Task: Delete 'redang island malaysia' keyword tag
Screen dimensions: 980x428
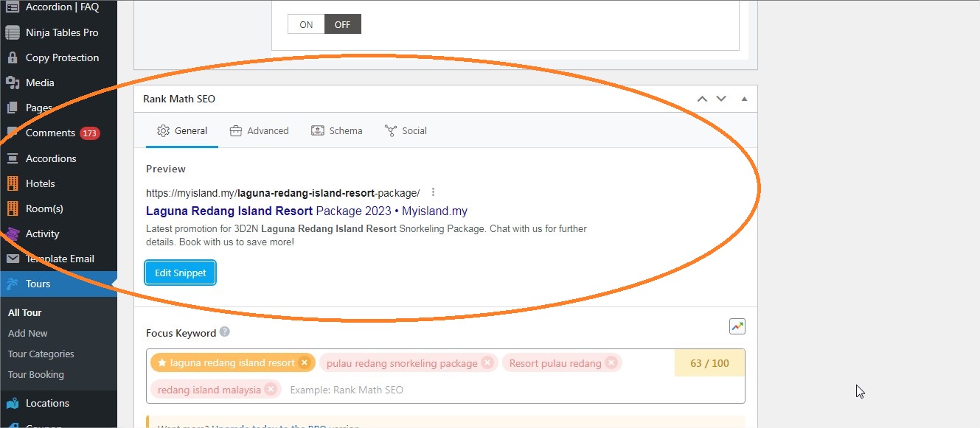Action: 271,389
